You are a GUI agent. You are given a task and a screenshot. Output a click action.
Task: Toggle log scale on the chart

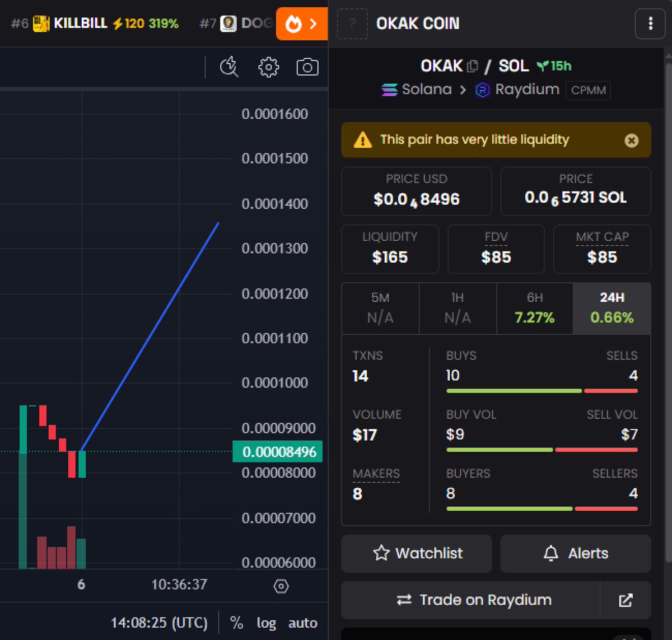(266, 623)
